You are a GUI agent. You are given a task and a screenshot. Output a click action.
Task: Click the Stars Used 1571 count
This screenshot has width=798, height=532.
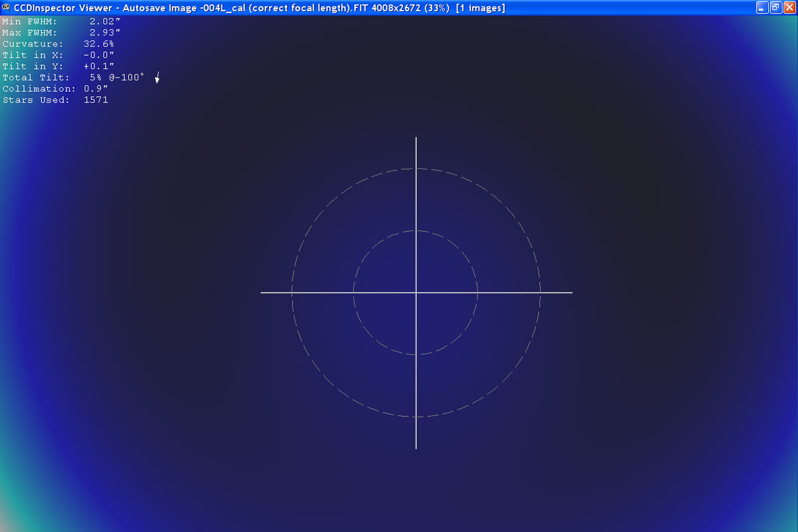pyautogui.click(x=96, y=100)
